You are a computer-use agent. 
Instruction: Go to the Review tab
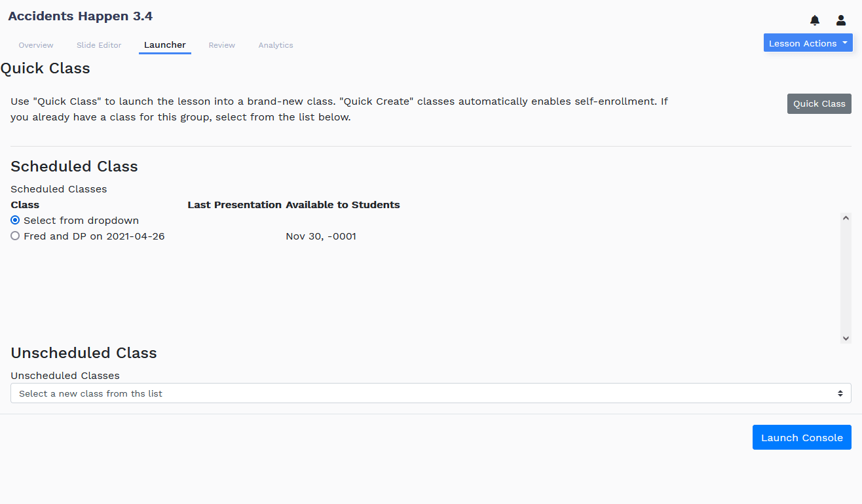click(222, 45)
